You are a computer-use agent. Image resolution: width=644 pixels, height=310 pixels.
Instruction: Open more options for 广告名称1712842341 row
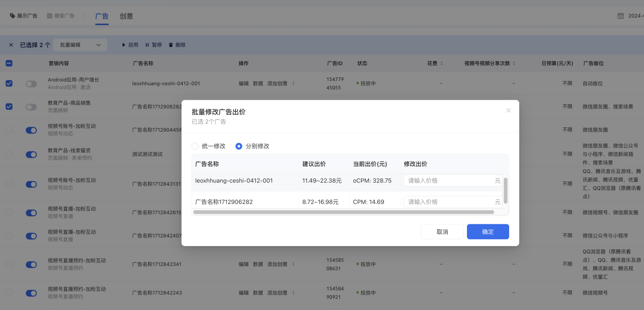(293, 264)
